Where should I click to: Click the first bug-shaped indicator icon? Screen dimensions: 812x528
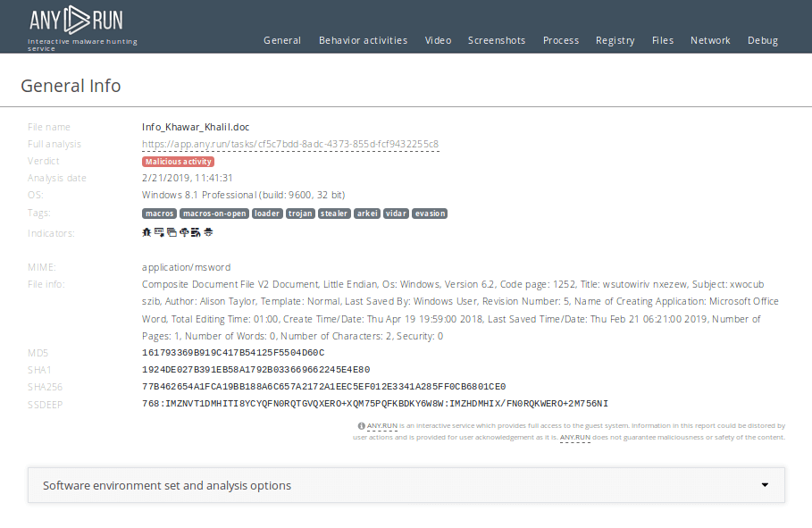[x=146, y=232]
